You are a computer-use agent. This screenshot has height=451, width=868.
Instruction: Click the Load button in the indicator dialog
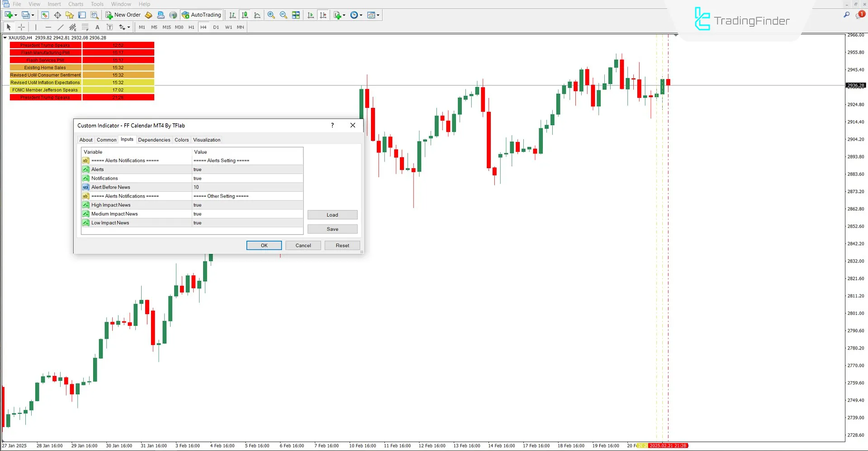point(332,215)
